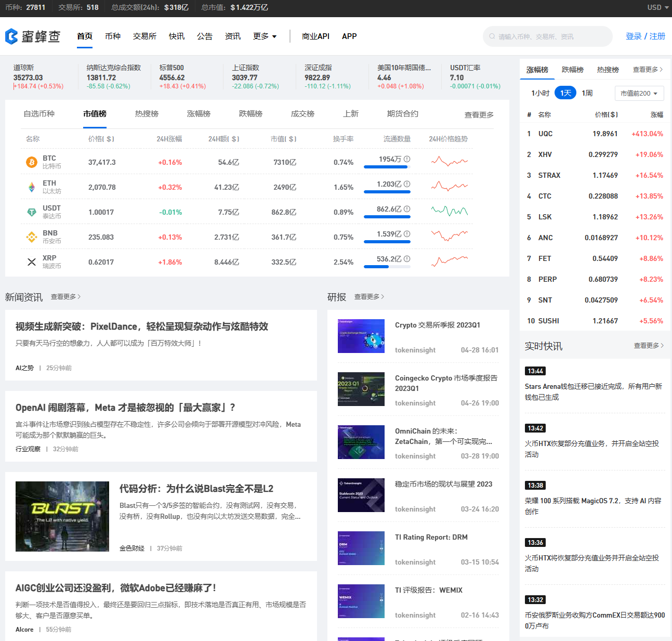Click info icon beside BTC circulating supply
Screen dimensions: 672x641
click(407, 159)
